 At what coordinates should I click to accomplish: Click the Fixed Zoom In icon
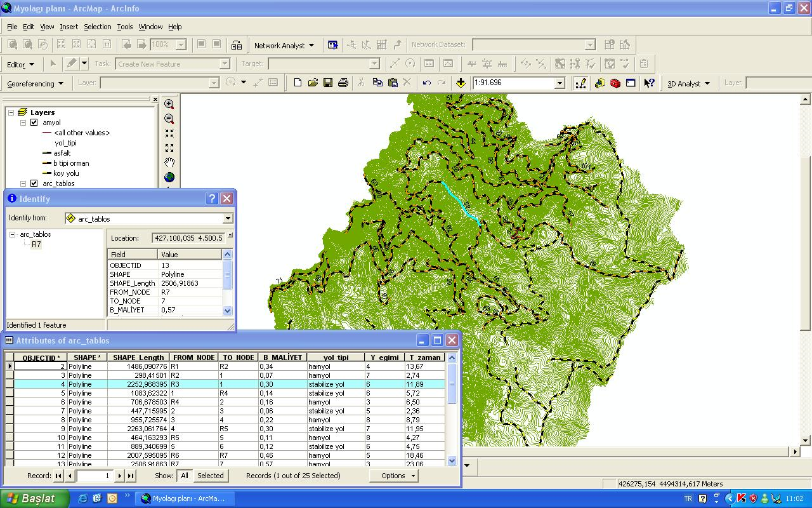169,133
